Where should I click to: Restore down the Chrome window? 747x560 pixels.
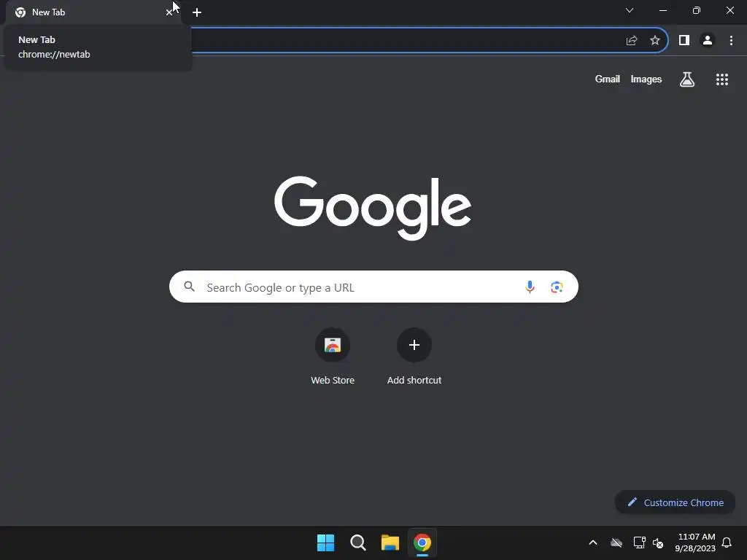pos(697,10)
